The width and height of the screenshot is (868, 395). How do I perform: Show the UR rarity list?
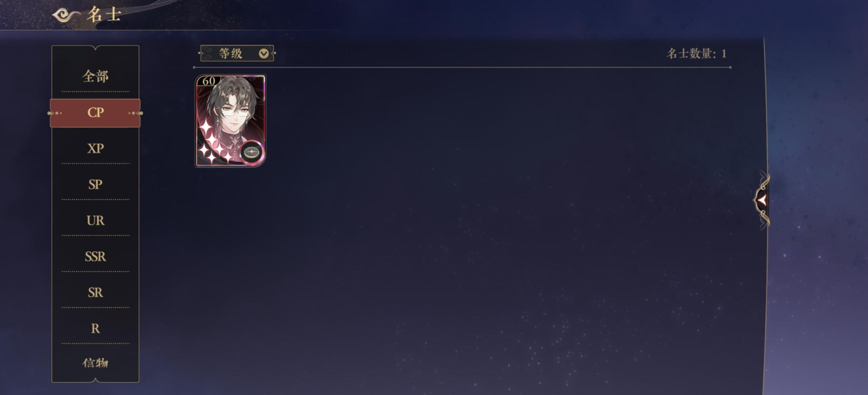tap(95, 221)
